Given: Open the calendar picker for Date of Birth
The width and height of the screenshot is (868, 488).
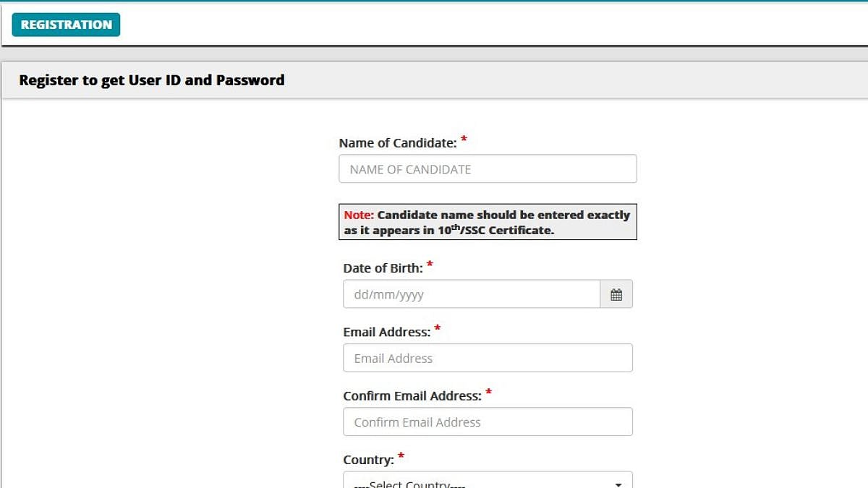Looking at the screenshot, I should (616, 294).
